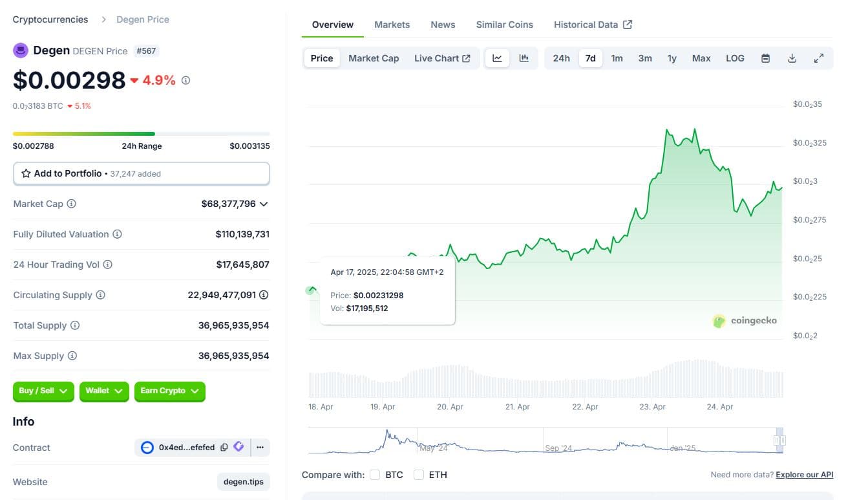Expand the Market Cap value chevron

click(264, 204)
